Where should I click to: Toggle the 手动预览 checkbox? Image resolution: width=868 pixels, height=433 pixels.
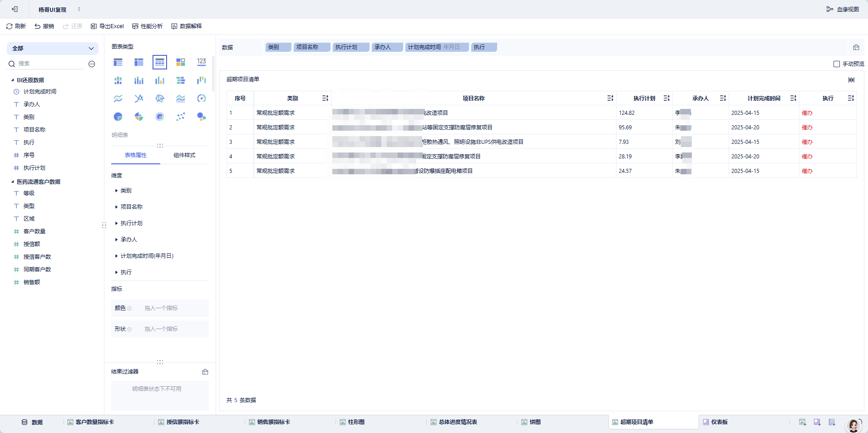click(x=837, y=64)
